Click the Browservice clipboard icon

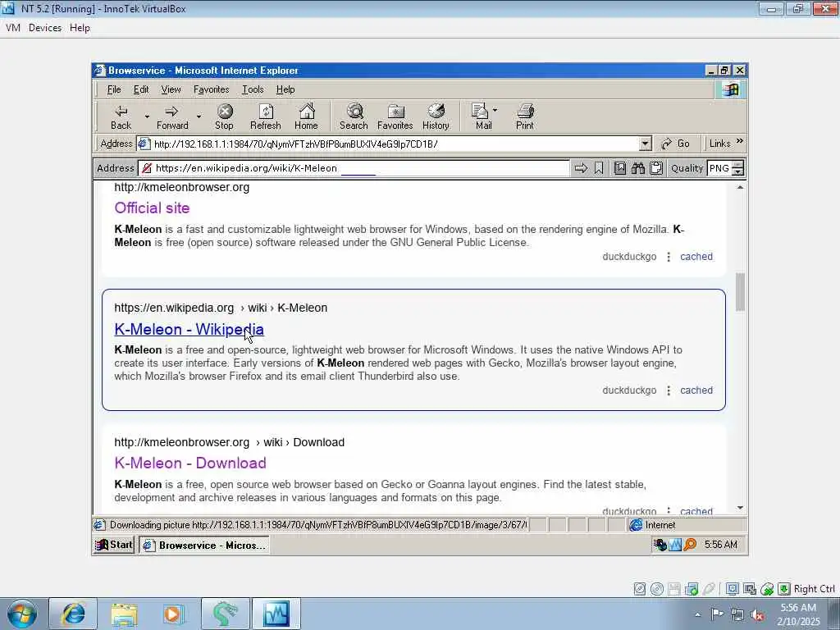[x=656, y=168]
